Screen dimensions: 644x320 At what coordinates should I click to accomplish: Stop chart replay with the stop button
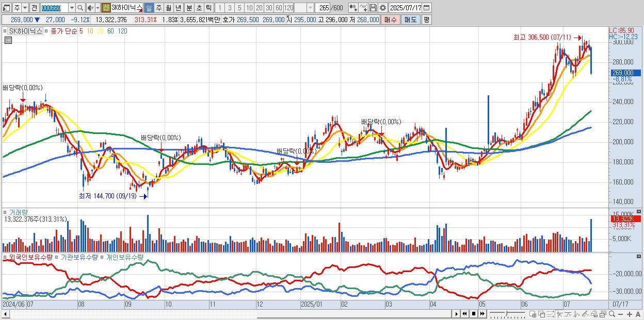[x=474, y=314]
